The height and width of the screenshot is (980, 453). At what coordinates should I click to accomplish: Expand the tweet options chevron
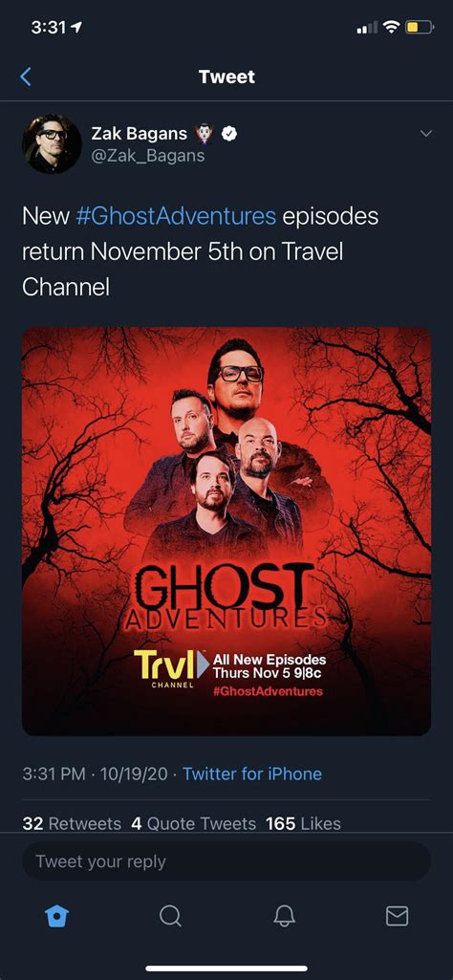point(425,134)
